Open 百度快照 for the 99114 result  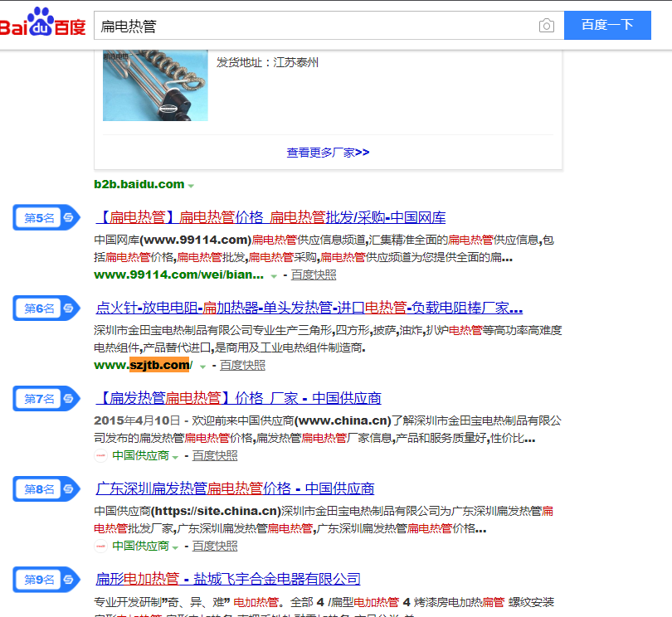coord(314,274)
